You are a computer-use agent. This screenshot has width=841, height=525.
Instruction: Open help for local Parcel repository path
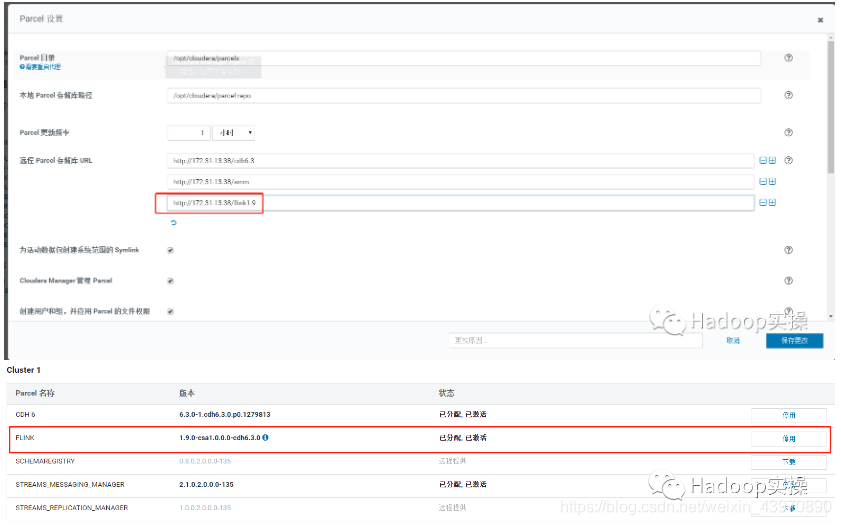tap(788, 95)
